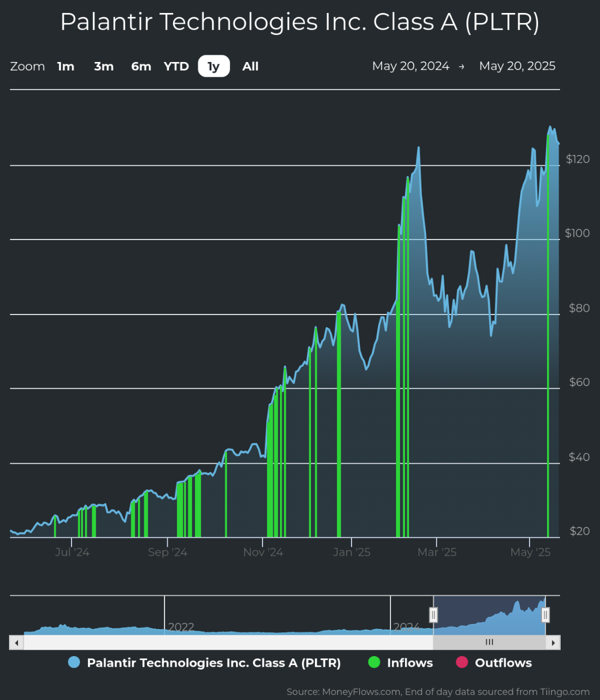The image size is (600, 700).
Task: Click the source attribution text
Action: click(x=438, y=692)
